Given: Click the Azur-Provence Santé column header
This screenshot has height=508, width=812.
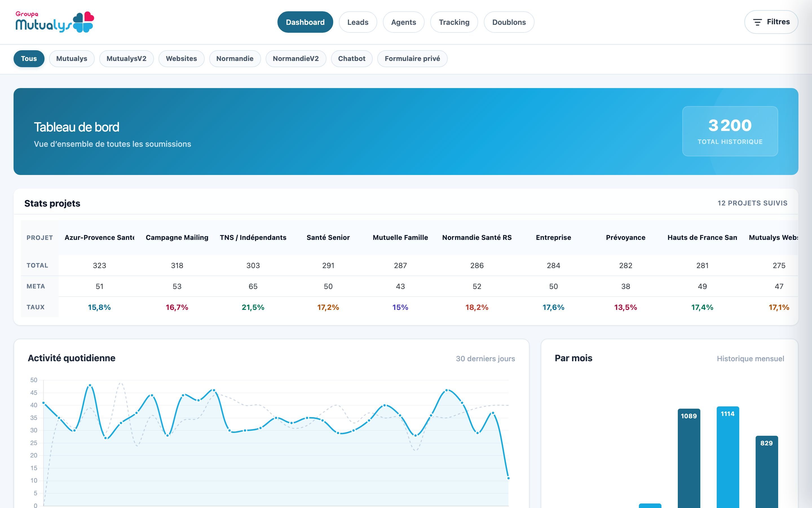Looking at the screenshot, I should pos(99,238).
